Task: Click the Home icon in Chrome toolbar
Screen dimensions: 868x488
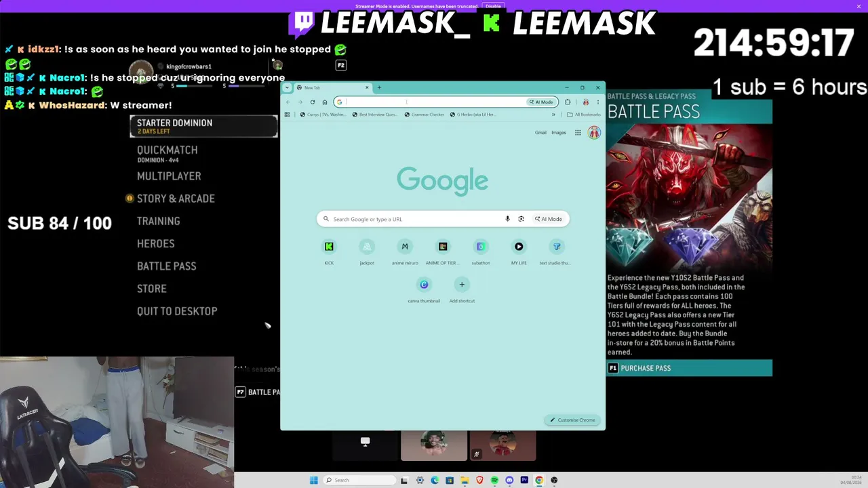Action: pos(325,102)
